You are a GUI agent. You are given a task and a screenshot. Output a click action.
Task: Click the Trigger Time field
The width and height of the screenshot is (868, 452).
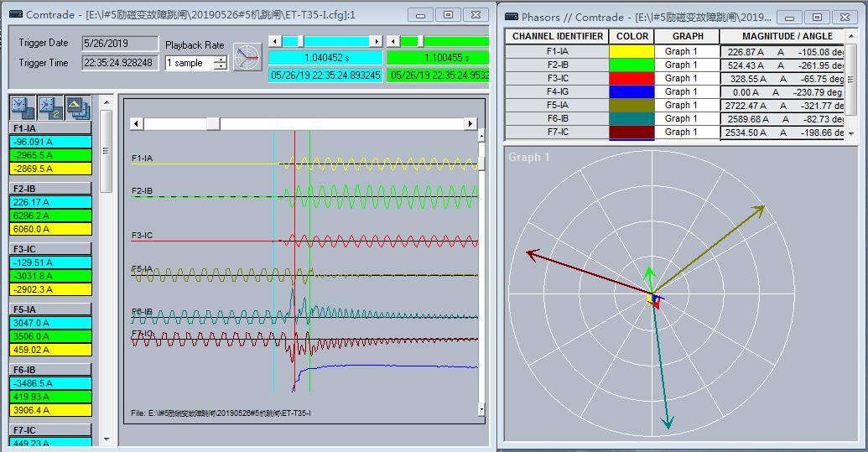pos(120,63)
